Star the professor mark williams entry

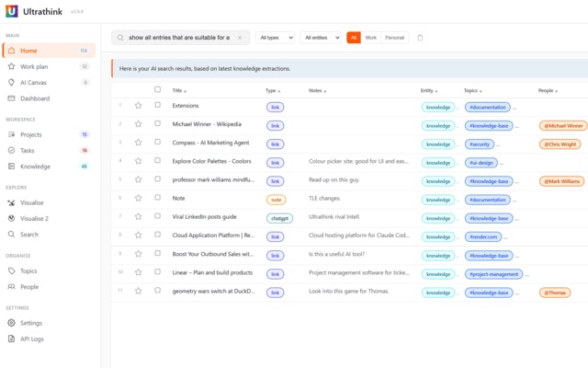pyautogui.click(x=139, y=179)
